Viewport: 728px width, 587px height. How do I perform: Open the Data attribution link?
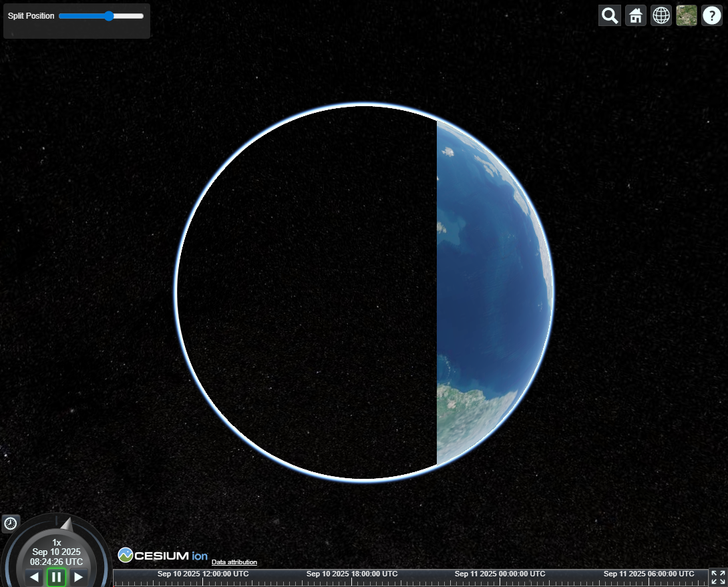coord(234,562)
